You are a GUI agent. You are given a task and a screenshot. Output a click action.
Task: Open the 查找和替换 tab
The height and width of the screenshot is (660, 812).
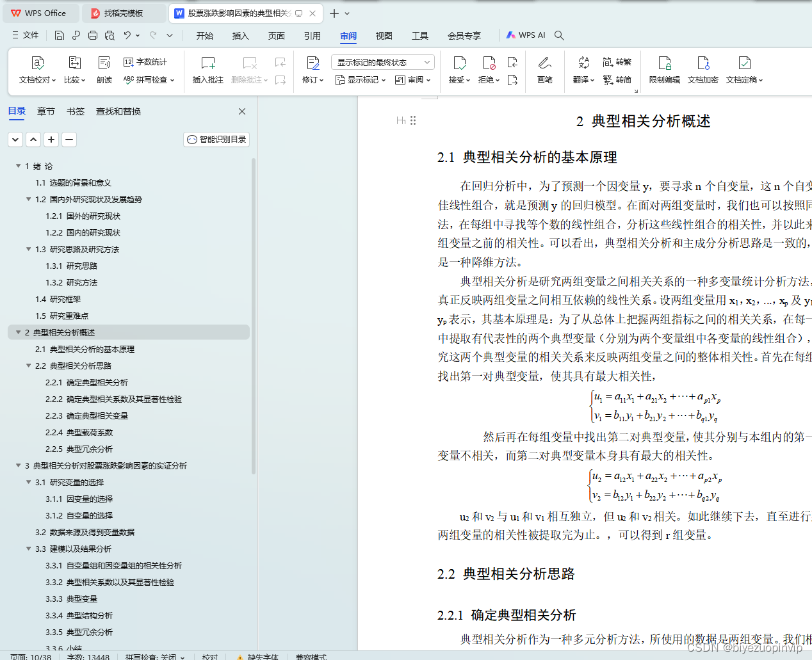[118, 111]
